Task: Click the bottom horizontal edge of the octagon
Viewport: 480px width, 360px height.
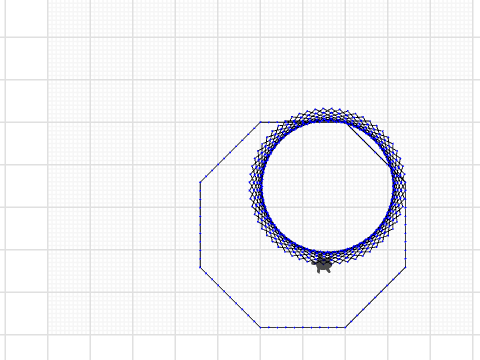Action: point(303,327)
